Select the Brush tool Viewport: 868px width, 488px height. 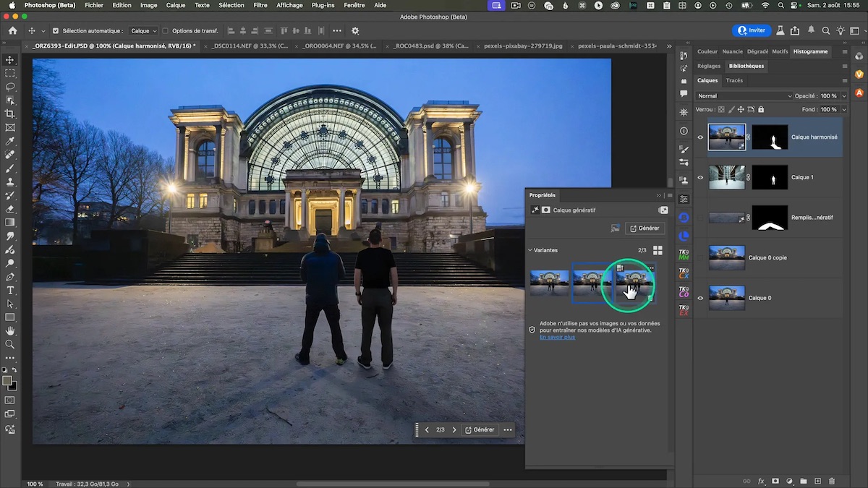10,168
